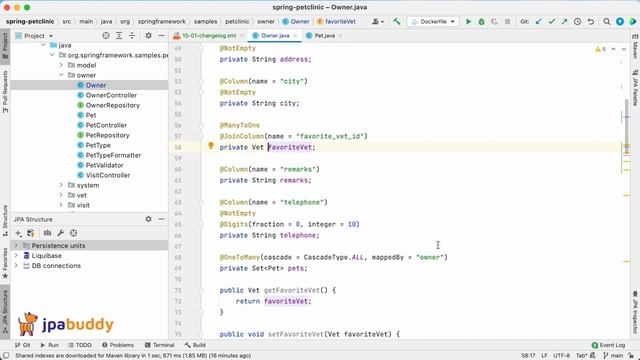Expand the Liquibase node
The image size is (640, 360).
point(16,256)
